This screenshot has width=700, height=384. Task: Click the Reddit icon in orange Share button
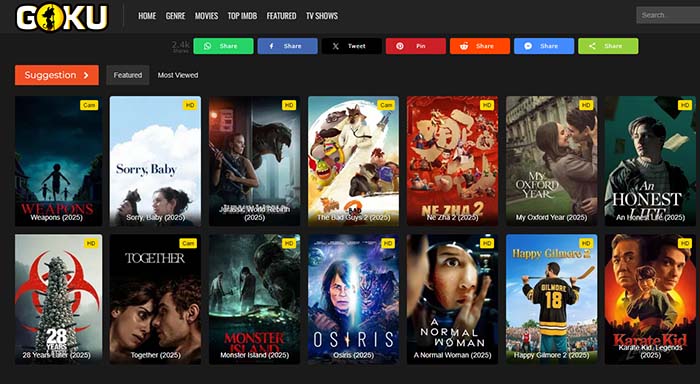(464, 46)
